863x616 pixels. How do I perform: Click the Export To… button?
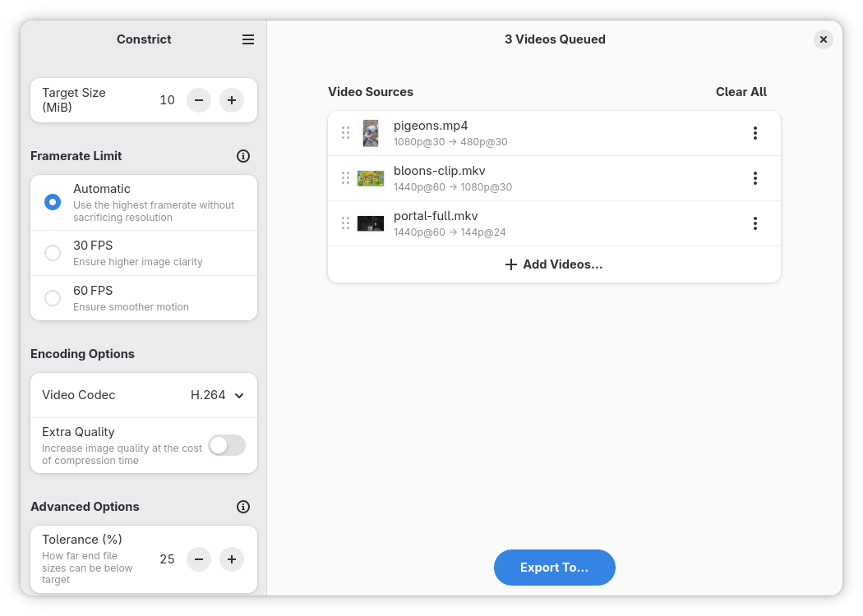pyautogui.click(x=554, y=568)
